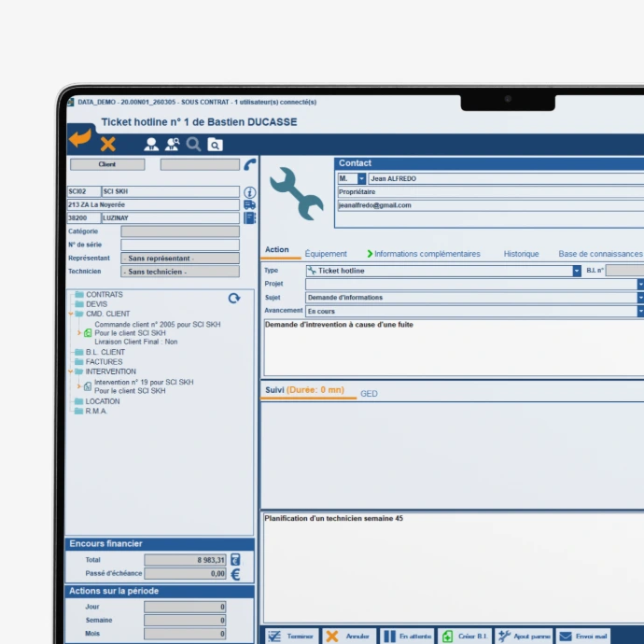Open the civility M. dropdown
This screenshot has width=644, height=644.
(361, 178)
